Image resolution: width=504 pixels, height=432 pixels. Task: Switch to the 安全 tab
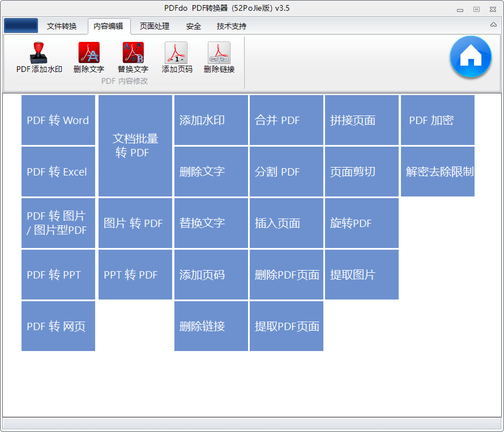pyautogui.click(x=194, y=26)
